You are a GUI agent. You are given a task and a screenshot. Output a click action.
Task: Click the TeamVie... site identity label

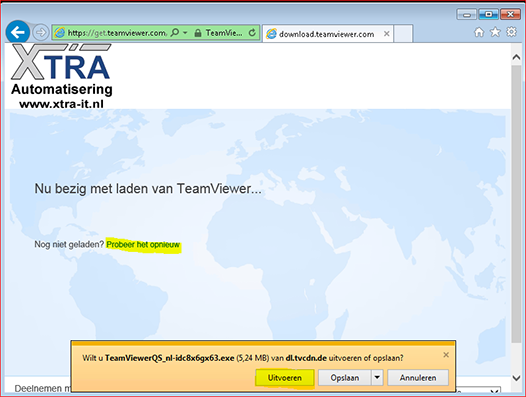tap(224, 33)
